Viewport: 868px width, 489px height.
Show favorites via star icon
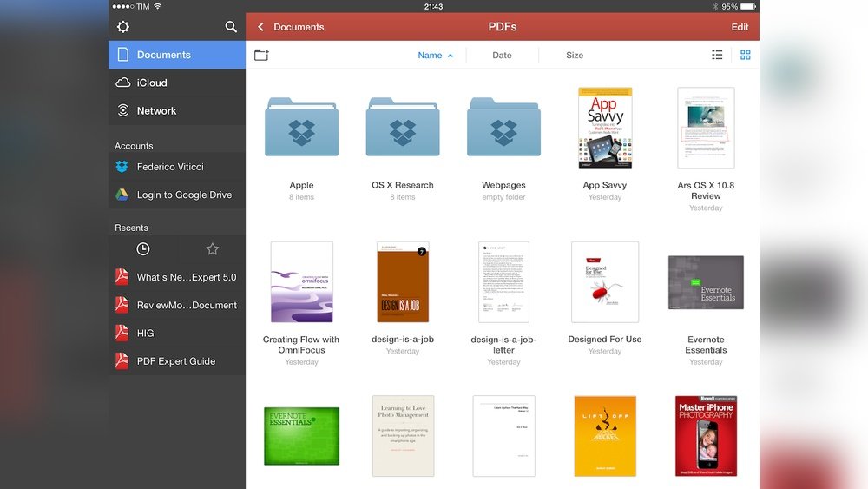click(212, 249)
